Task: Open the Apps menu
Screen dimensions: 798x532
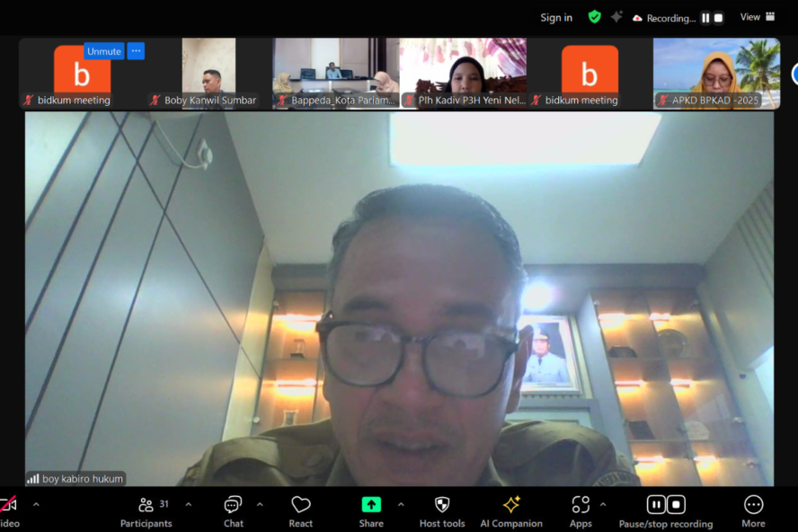Action: pos(581,511)
